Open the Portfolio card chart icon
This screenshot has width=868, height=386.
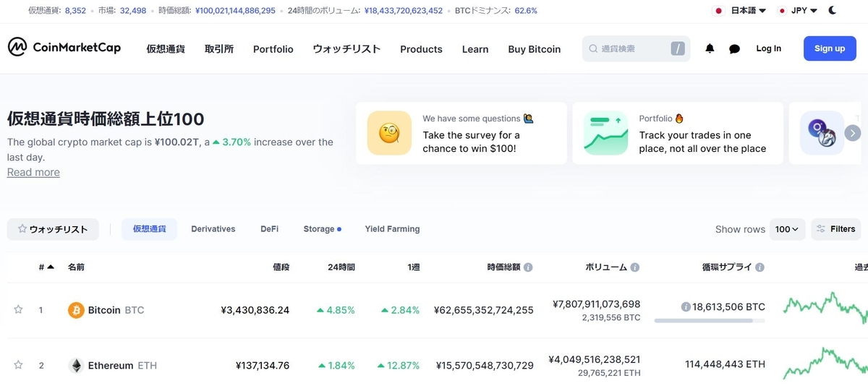605,133
